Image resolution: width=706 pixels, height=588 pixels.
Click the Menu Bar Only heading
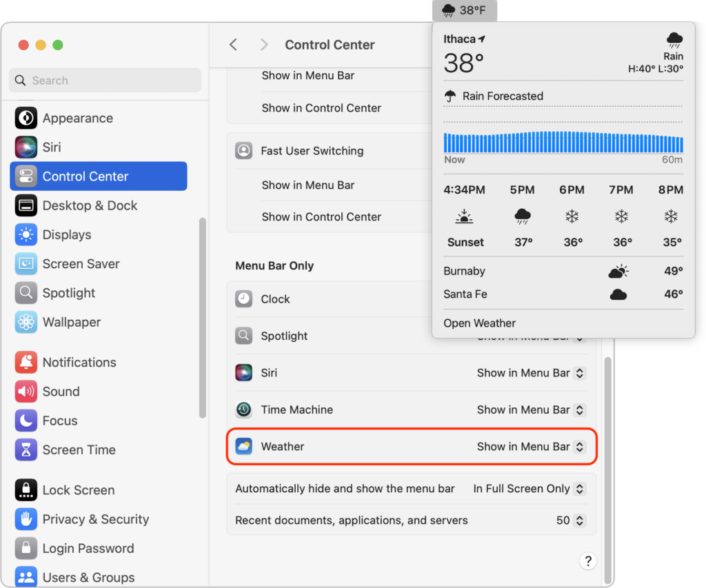[x=274, y=265]
